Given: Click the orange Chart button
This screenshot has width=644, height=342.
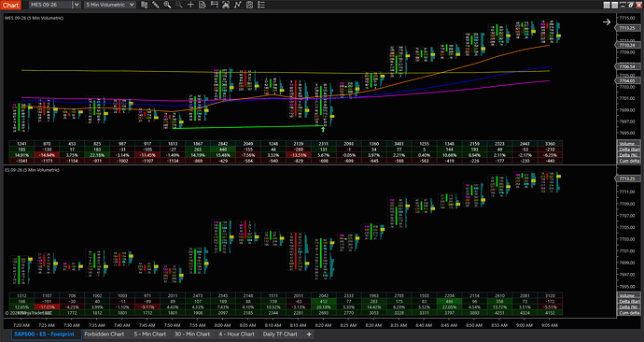Looking at the screenshot, I should tap(10, 5).
